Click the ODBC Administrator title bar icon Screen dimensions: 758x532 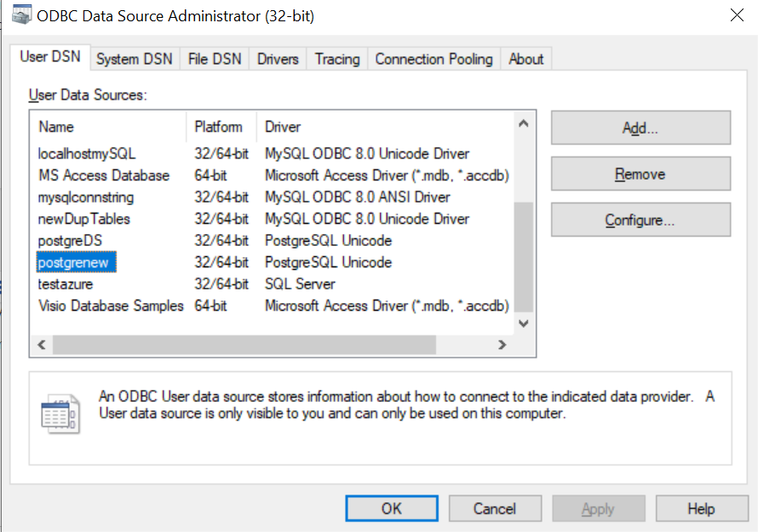[21, 14]
